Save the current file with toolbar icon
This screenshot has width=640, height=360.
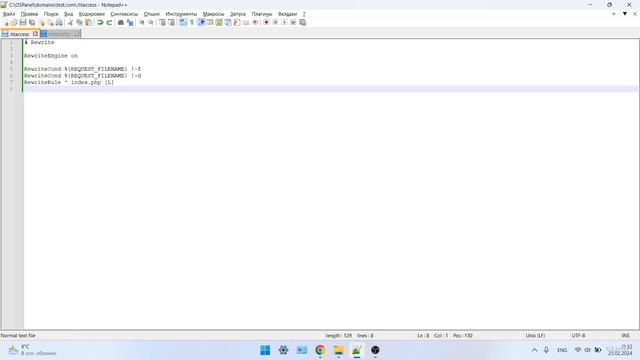click(23, 22)
